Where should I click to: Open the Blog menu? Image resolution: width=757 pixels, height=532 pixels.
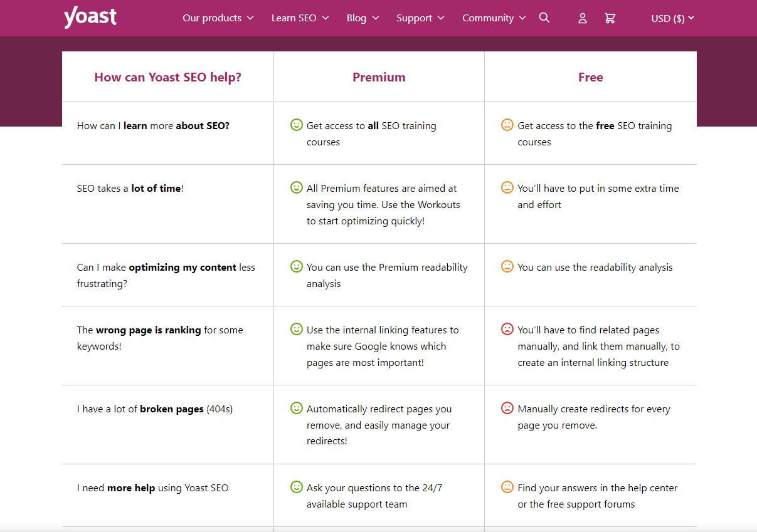(x=363, y=18)
